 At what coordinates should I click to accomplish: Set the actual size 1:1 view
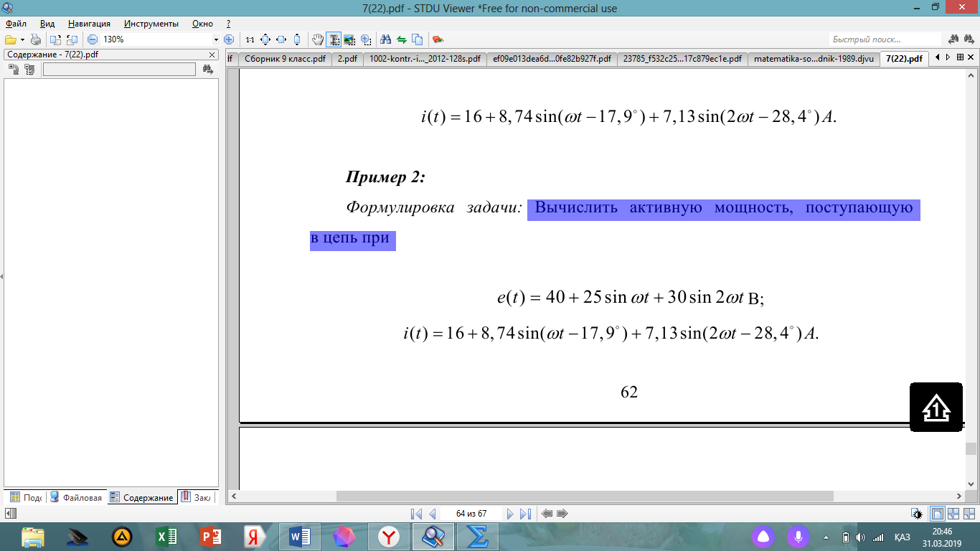(x=250, y=39)
